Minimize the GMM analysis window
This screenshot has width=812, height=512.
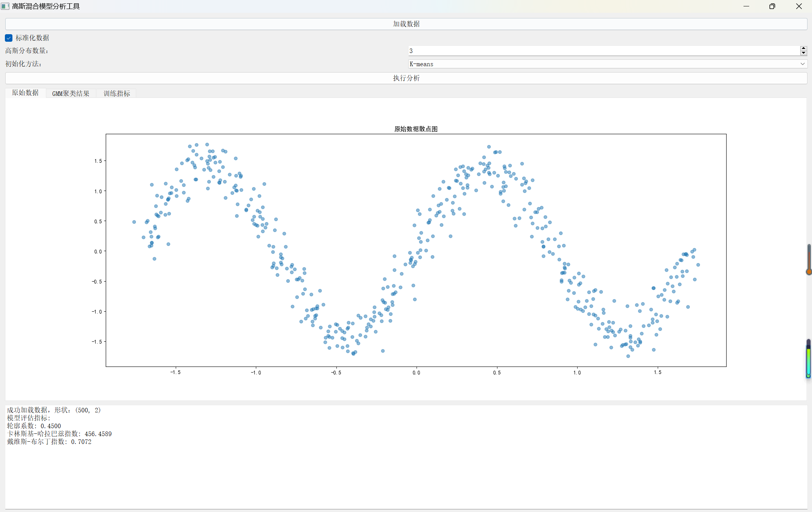pos(747,6)
